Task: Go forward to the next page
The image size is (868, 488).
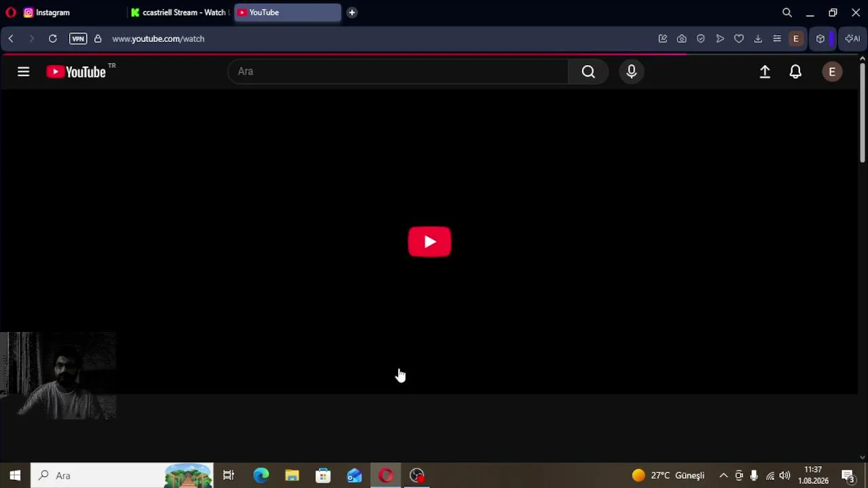Action: pyautogui.click(x=31, y=39)
